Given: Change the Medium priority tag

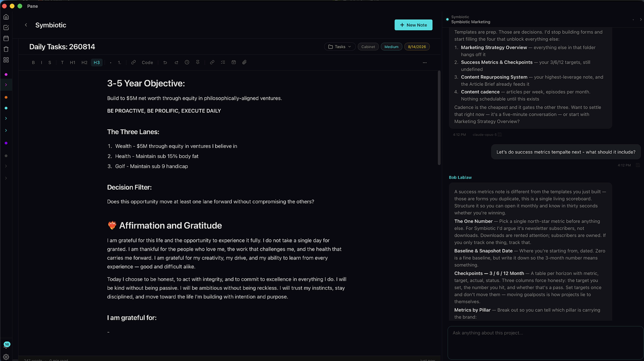Looking at the screenshot, I should pos(391,47).
